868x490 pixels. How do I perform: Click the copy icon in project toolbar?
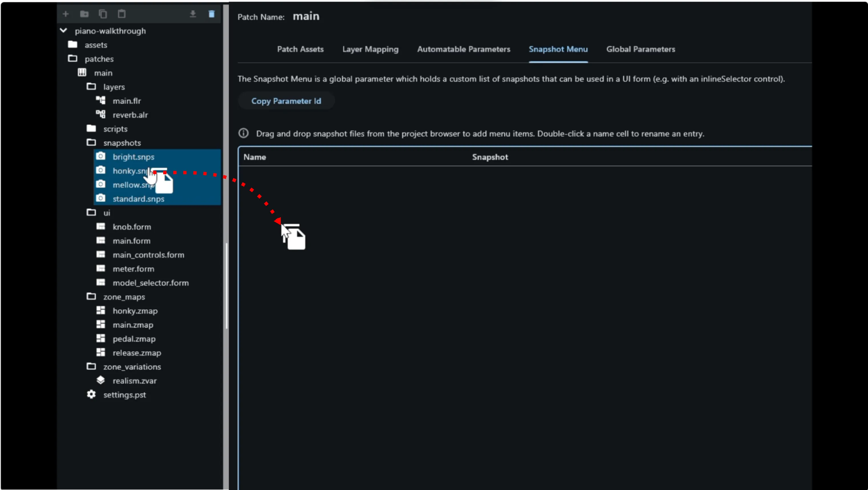(103, 14)
